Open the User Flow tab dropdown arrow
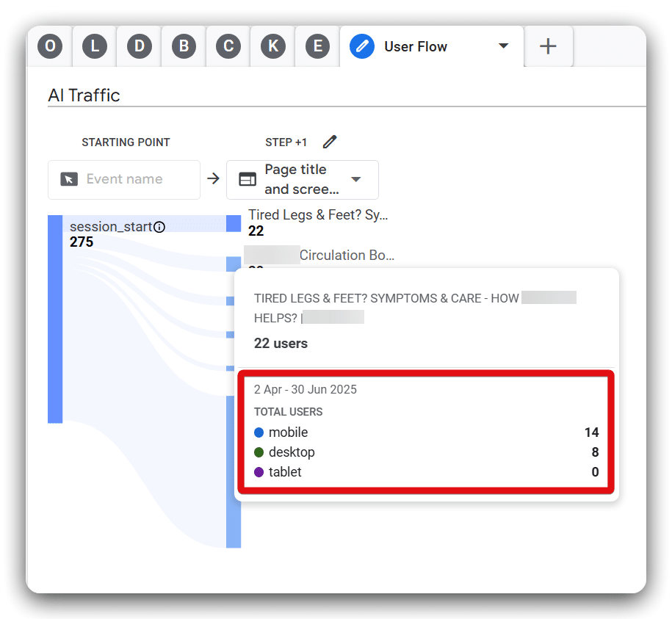The height and width of the screenshot is (619, 672). tap(503, 46)
